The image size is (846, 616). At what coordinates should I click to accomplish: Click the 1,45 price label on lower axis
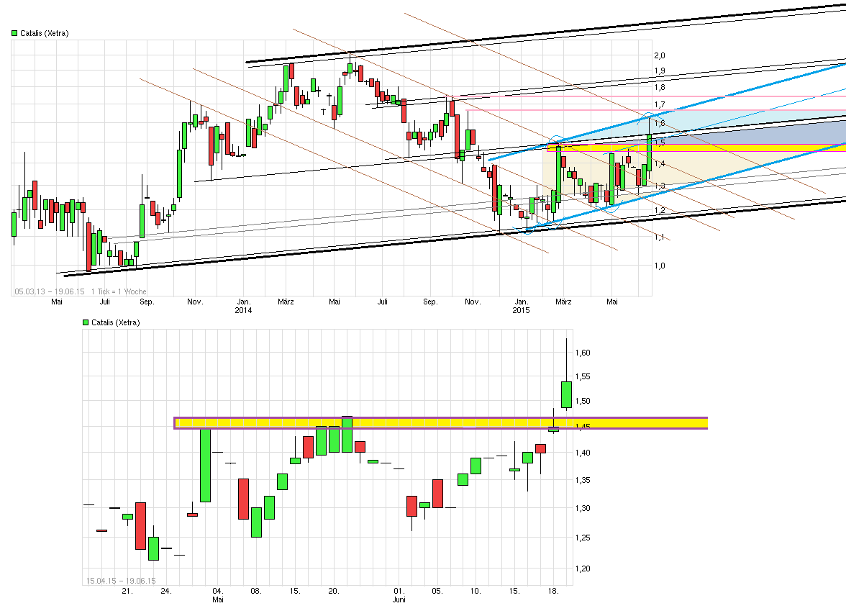[583, 427]
